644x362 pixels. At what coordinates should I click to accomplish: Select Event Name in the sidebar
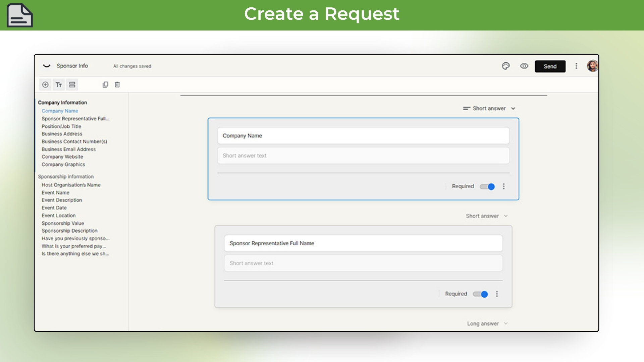coord(55,192)
